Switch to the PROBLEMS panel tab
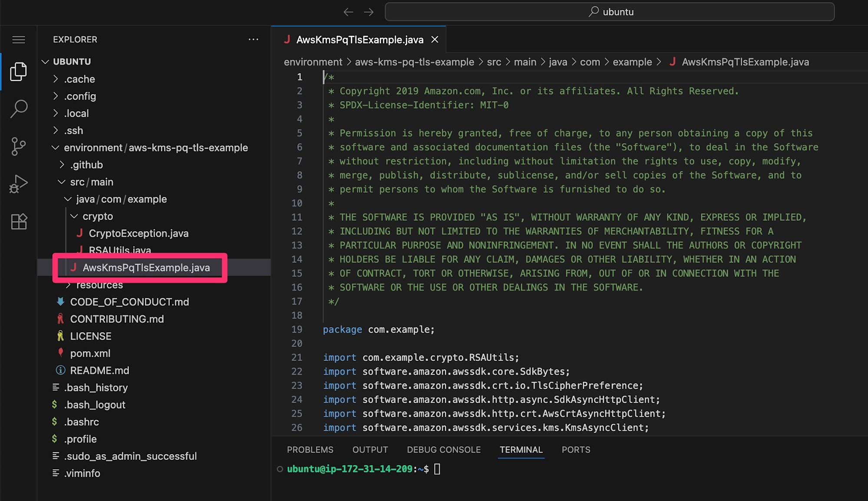Viewport: 868px width, 501px height. pos(310,450)
